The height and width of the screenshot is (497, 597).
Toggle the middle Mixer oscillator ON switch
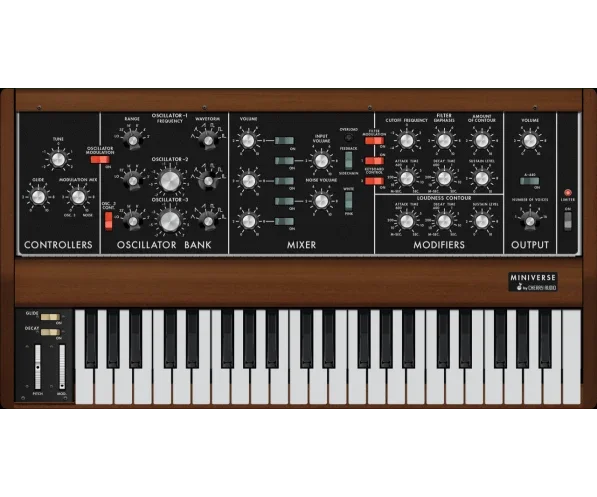[x=284, y=181]
